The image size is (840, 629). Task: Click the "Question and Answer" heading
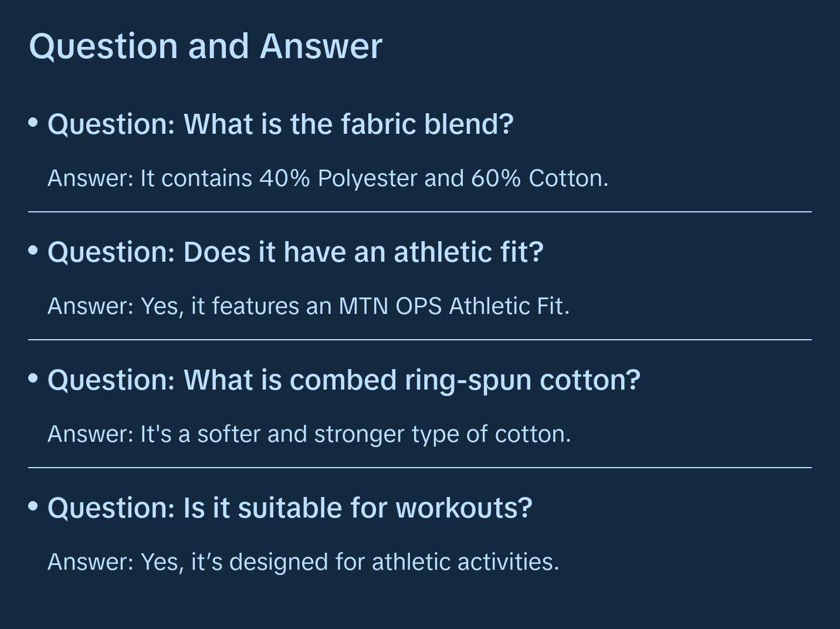tap(205, 46)
